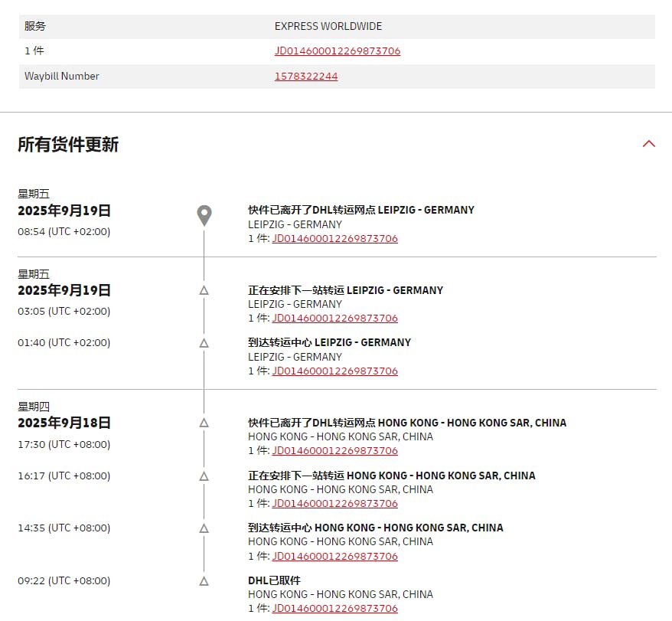Viewport: 672px width, 621px height.
Task: Open piece ID link under DHL已取件
Action: click(334, 608)
